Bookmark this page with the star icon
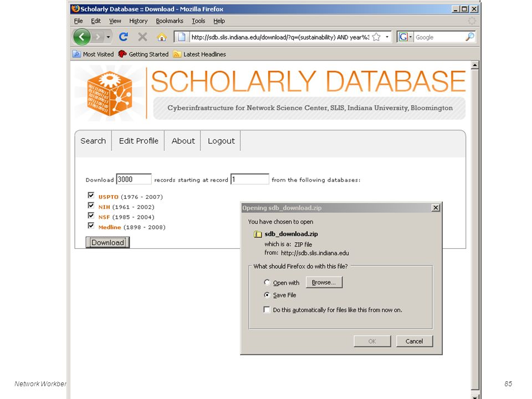This screenshot has width=532, height=399. [x=376, y=37]
